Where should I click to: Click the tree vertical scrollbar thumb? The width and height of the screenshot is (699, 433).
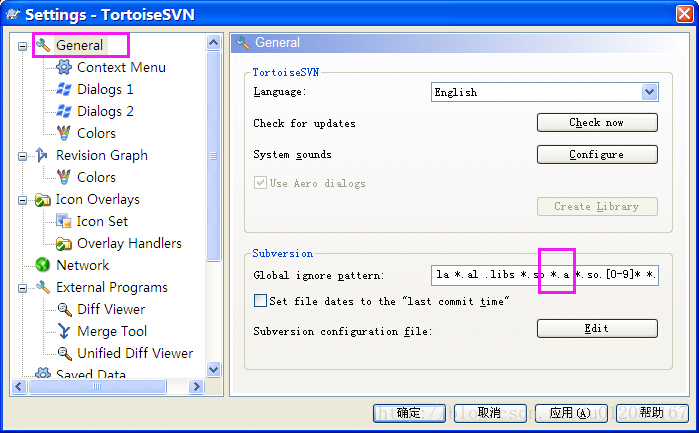(214, 156)
